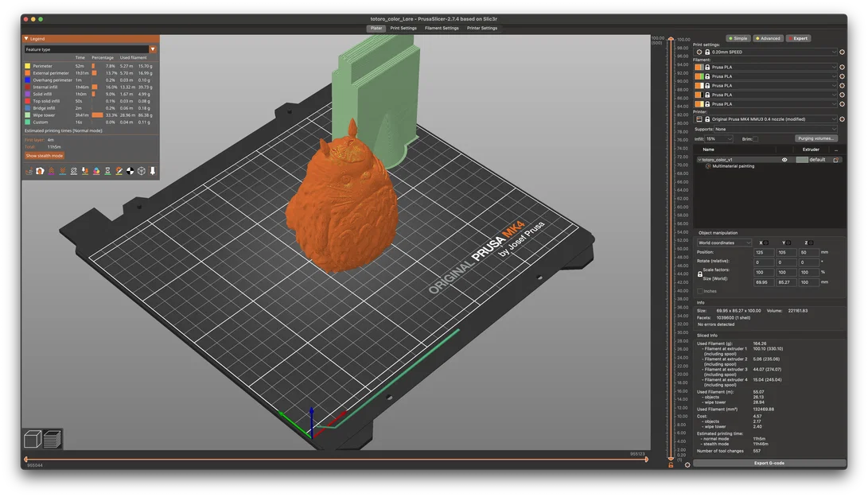868x497 pixels.
Task: Click Position X field showing 125
Action: tap(763, 252)
